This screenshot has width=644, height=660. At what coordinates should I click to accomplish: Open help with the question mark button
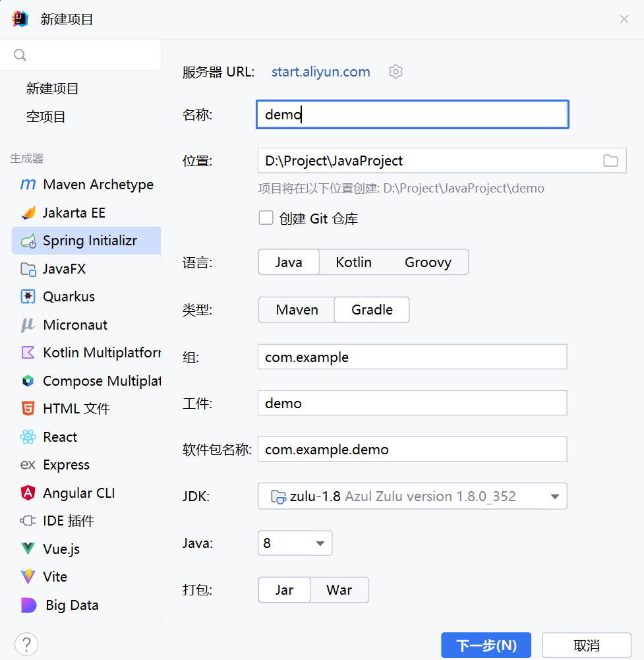tap(26, 644)
